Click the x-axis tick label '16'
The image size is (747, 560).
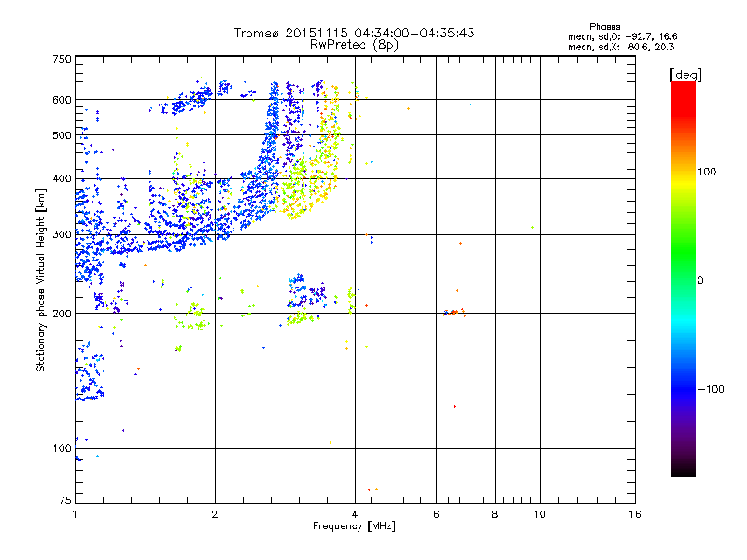tap(635, 514)
